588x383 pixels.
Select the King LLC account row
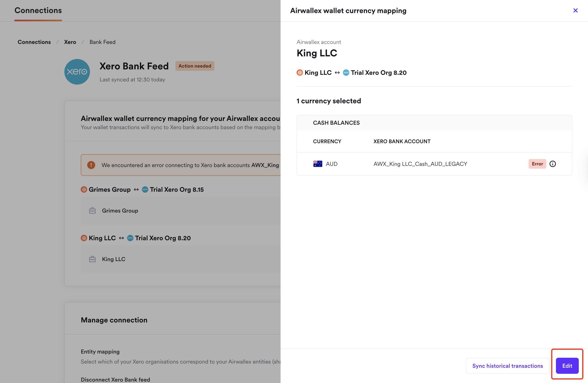[180, 259]
